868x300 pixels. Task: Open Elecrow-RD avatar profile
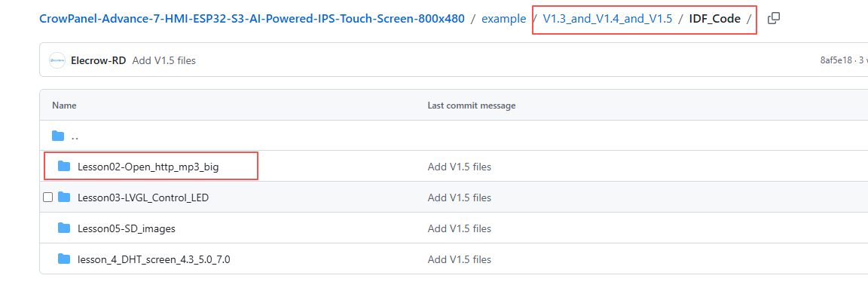[57, 60]
